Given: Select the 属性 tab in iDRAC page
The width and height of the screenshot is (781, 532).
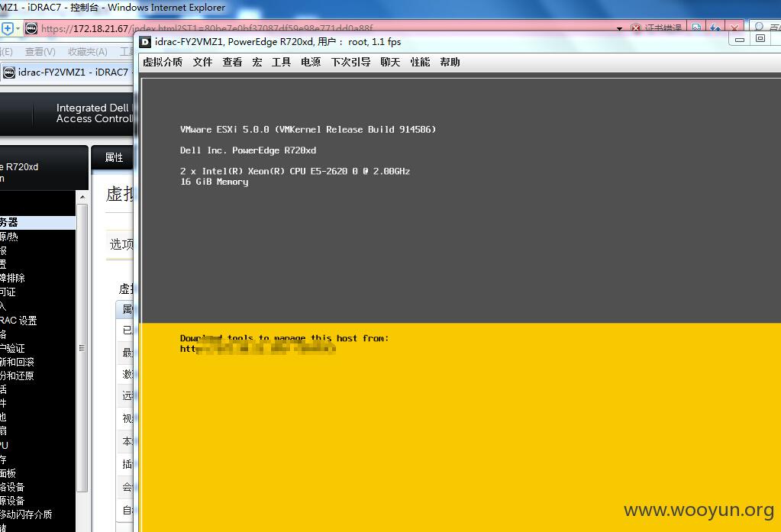Looking at the screenshot, I should click(114, 157).
